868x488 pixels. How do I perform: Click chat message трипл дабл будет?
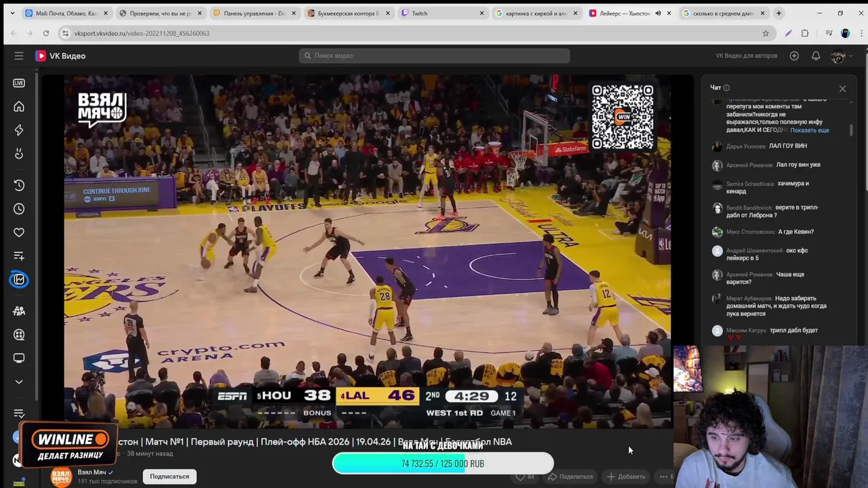[x=793, y=330]
